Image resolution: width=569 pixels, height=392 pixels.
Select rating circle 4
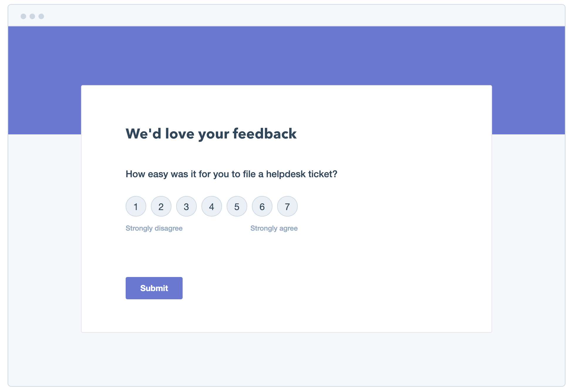click(211, 207)
